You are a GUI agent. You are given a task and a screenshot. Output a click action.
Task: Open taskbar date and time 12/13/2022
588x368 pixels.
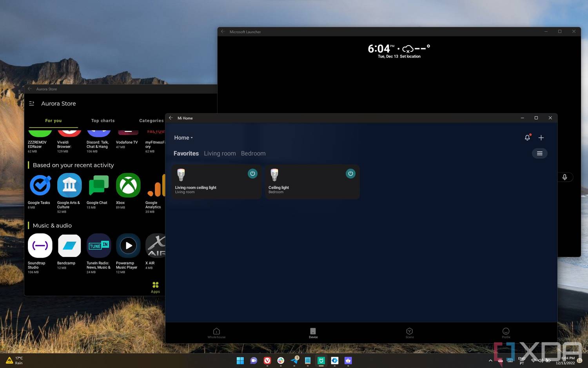coord(565,361)
